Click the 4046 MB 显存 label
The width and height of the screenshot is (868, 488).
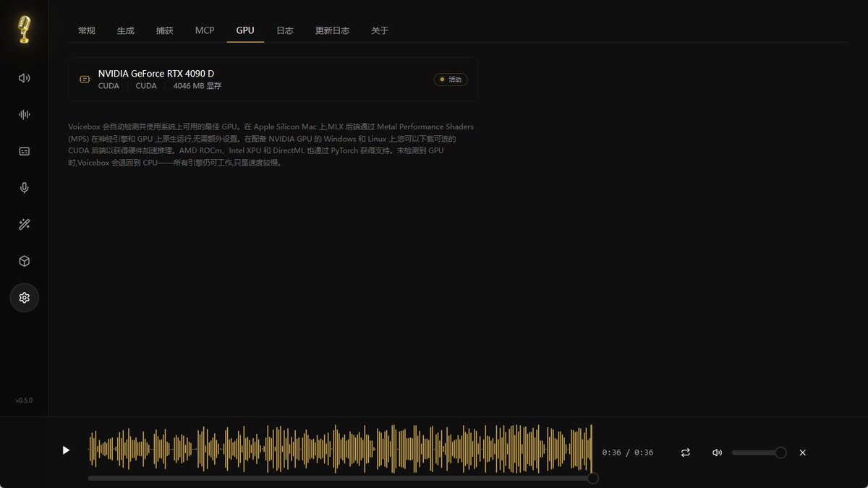coord(197,86)
